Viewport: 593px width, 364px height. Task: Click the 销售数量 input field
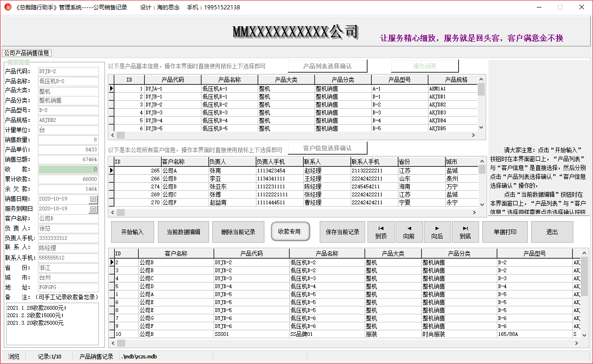pos(68,140)
